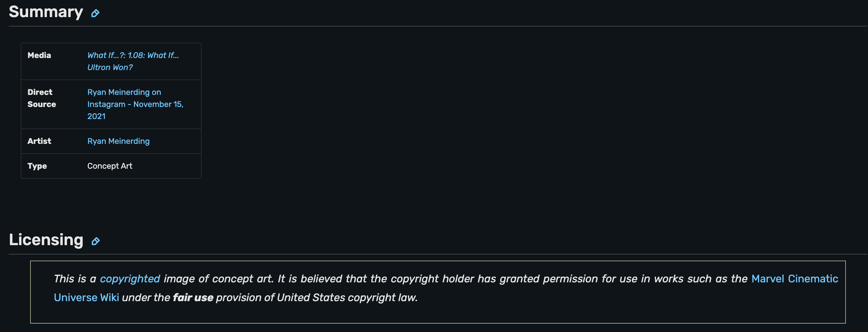868x332 pixels.
Task: Open Ryan Meinerding on Instagram source link
Action: (124, 92)
